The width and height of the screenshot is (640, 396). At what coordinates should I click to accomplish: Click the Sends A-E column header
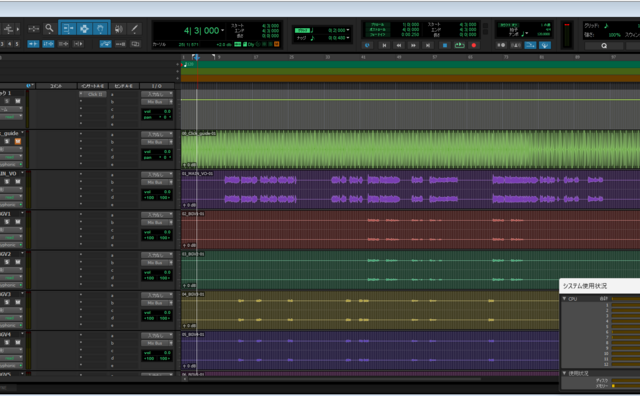(x=124, y=86)
